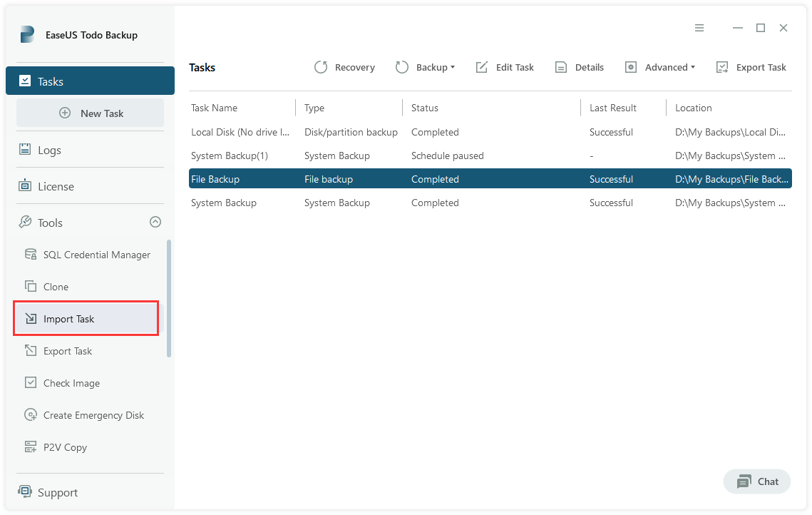
Task: Select 'Check Image' label in Tools
Action: coord(71,384)
